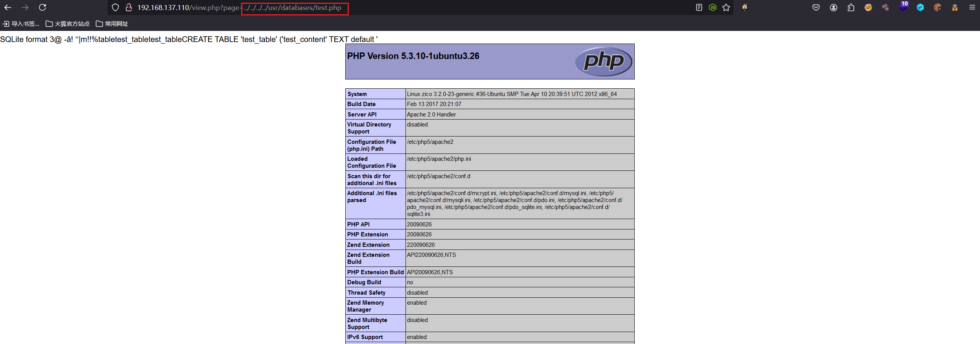Click the Configuration File (php.ini) Path label
Image resolution: width=980 pixels, height=344 pixels.
click(375, 145)
